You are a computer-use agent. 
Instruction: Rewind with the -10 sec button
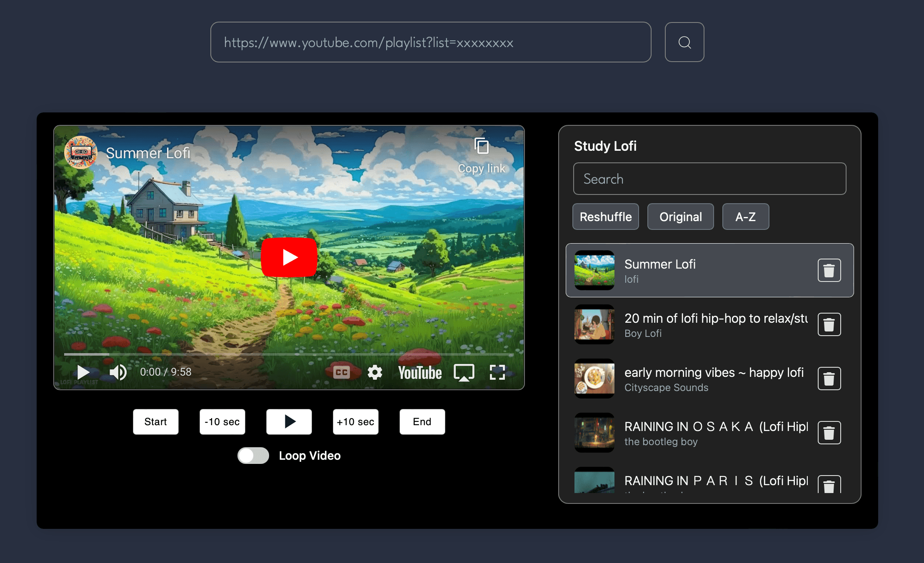[x=222, y=422]
